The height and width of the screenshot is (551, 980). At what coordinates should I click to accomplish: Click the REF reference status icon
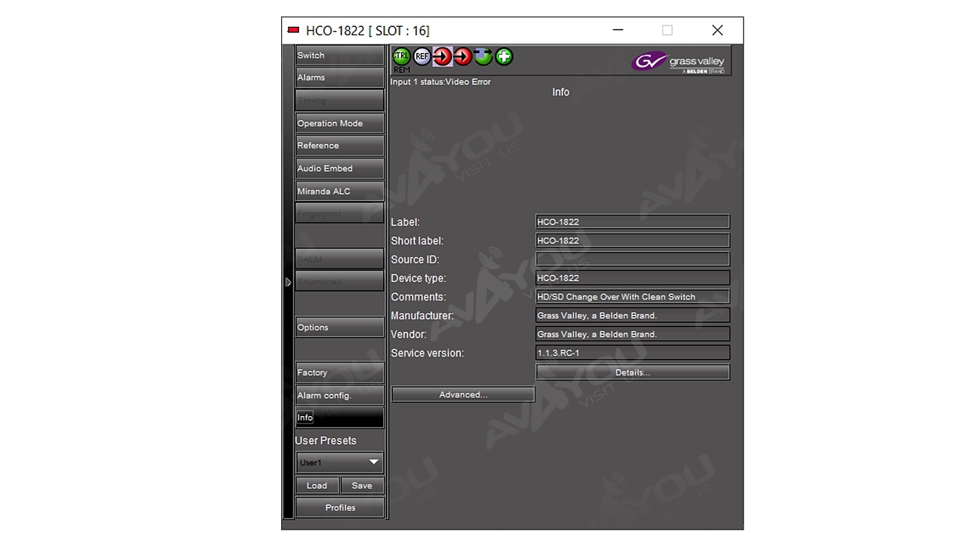click(x=422, y=56)
